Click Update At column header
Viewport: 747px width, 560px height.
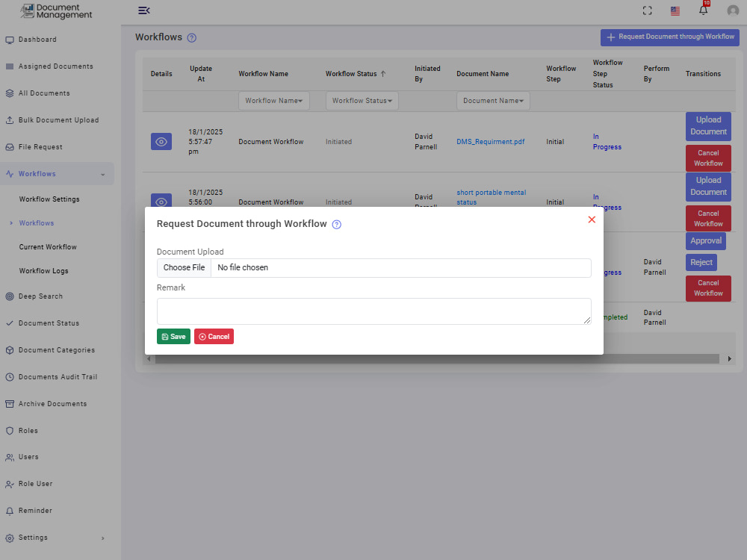(201, 74)
